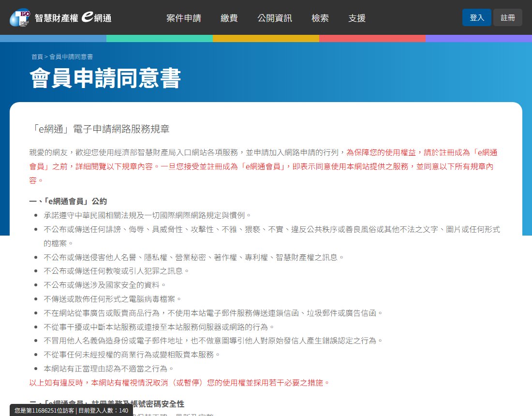
Task: Click the TIPO globe logo icon
Action: (x=20, y=17)
